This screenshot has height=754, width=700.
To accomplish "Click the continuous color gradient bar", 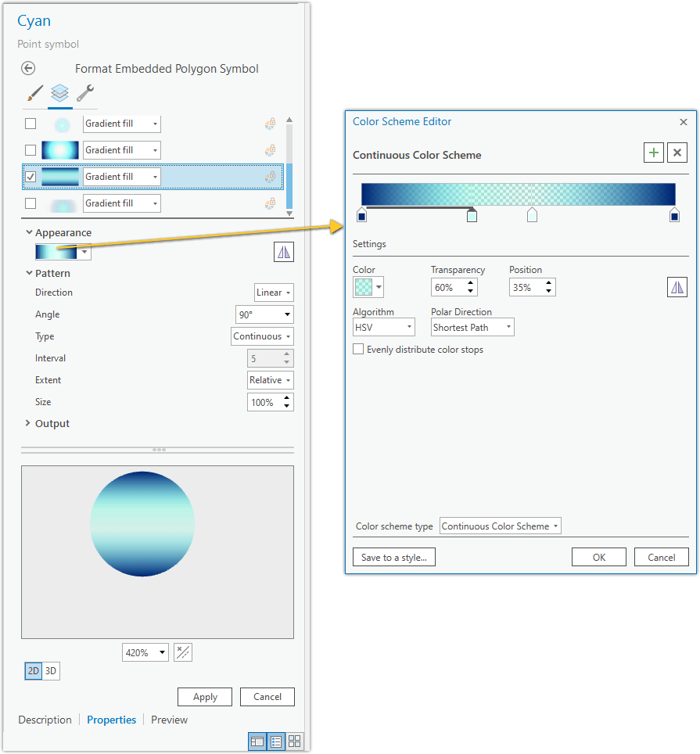I will (519, 194).
